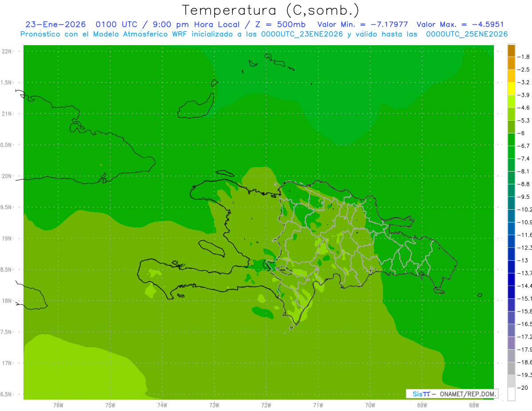Pick blue colorbar segment between -13 and -13.7
This screenshot has height=411, width=532.
pyautogui.click(x=511, y=266)
